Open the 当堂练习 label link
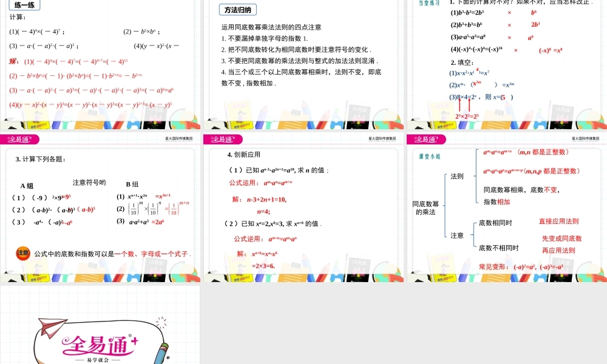Image resolution: width=607 pixels, height=364 pixels. [x=428, y=2]
